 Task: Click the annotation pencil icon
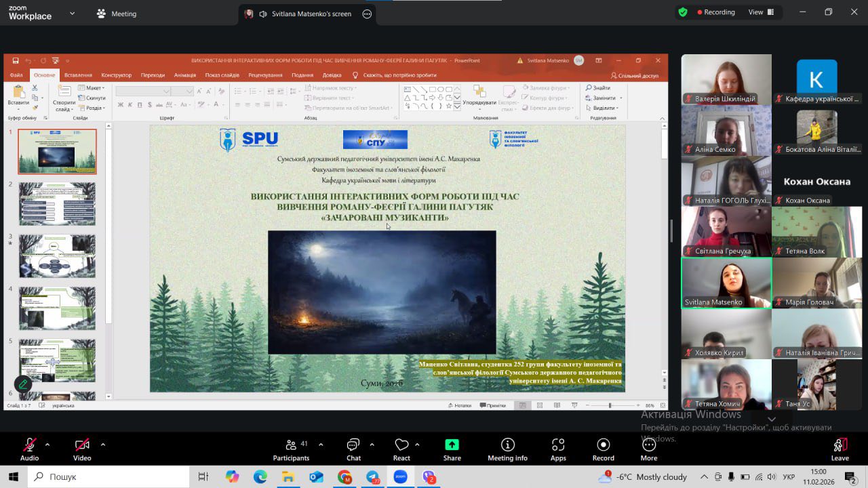(23, 384)
